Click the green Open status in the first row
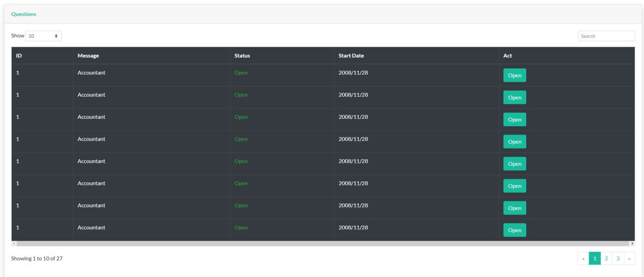The height and width of the screenshot is (277, 644). coord(241,73)
